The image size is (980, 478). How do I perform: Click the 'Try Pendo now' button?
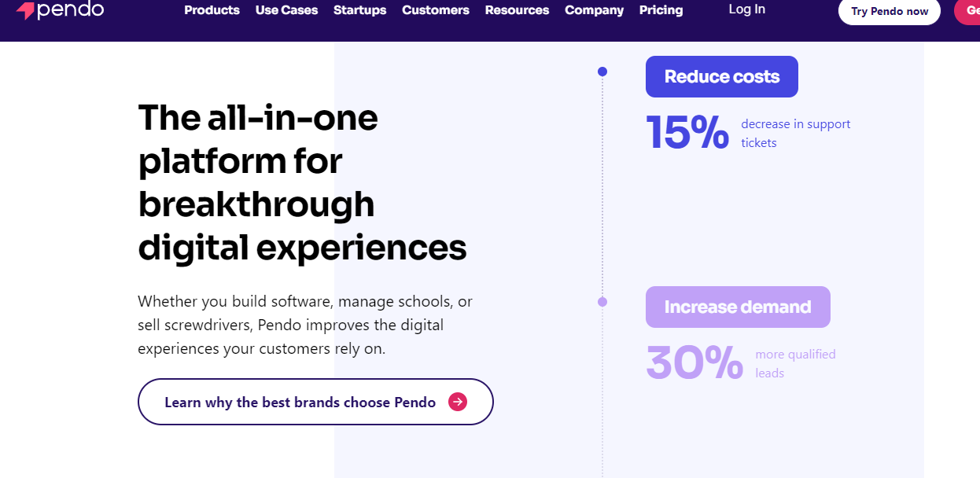click(x=889, y=13)
